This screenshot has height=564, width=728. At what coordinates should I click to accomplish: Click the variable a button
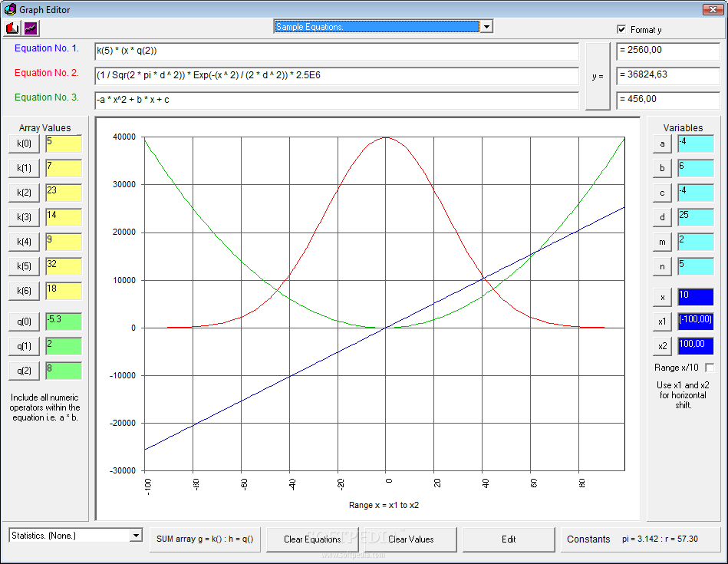coord(663,144)
